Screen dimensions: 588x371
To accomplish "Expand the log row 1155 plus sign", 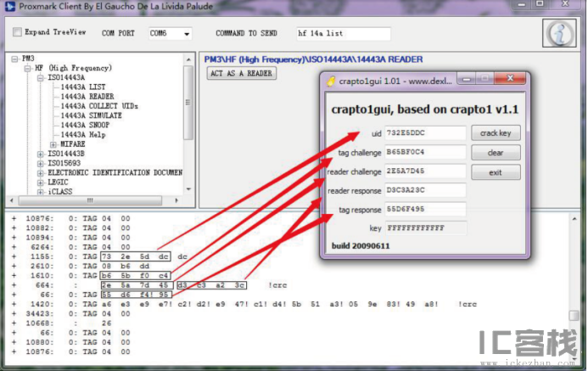I will click(14, 256).
